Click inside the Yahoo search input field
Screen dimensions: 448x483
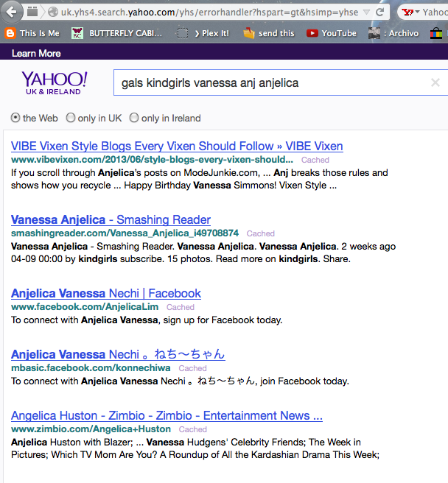point(265,83)
